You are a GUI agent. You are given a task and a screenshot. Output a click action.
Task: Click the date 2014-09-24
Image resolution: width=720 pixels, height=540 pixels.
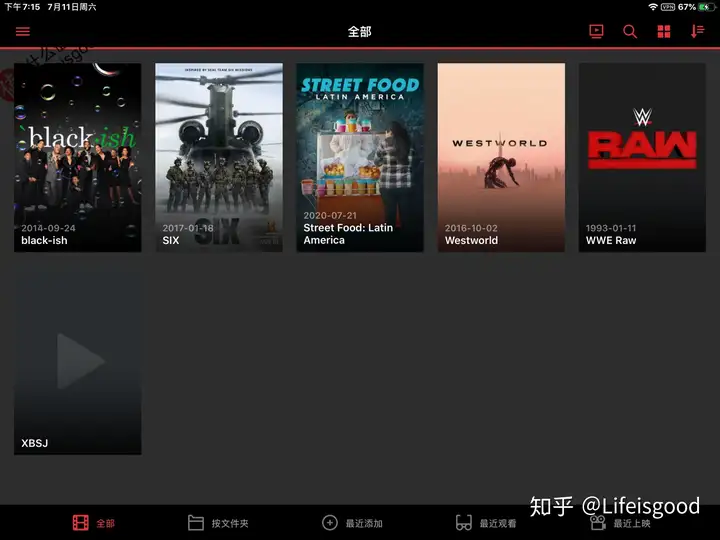tap(48, 228)
